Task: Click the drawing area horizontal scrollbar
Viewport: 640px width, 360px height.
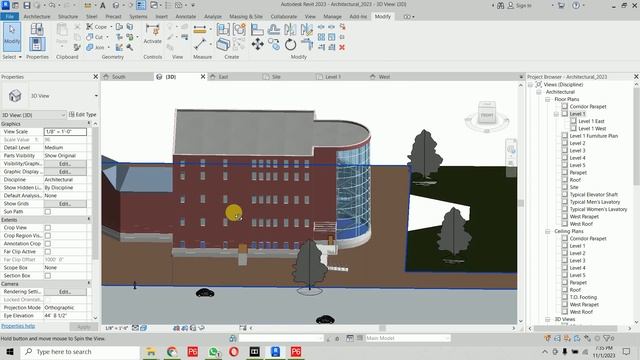Action: pos(382,328)
